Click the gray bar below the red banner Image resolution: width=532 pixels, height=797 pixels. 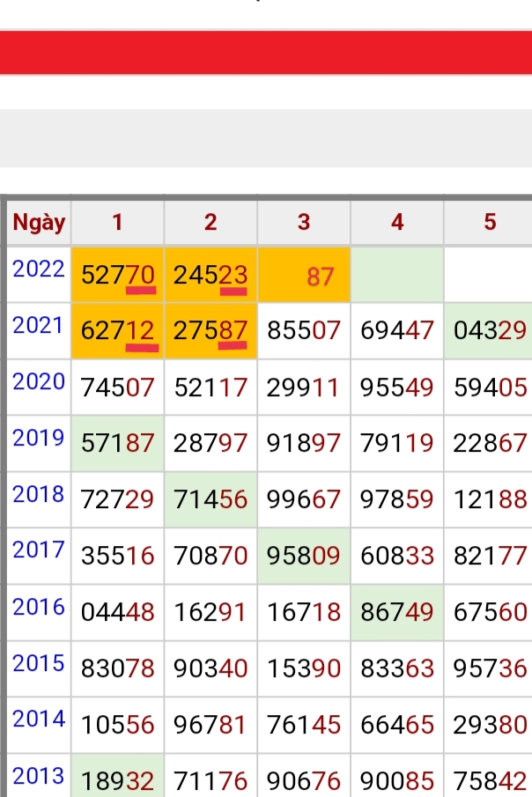coord(266,137)
